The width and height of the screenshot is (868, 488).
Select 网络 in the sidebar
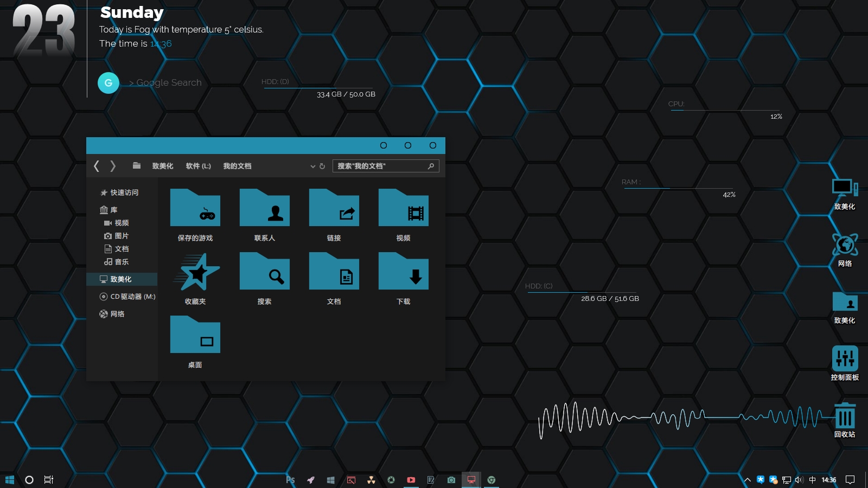pyautogui.click(x=112, y=314)
